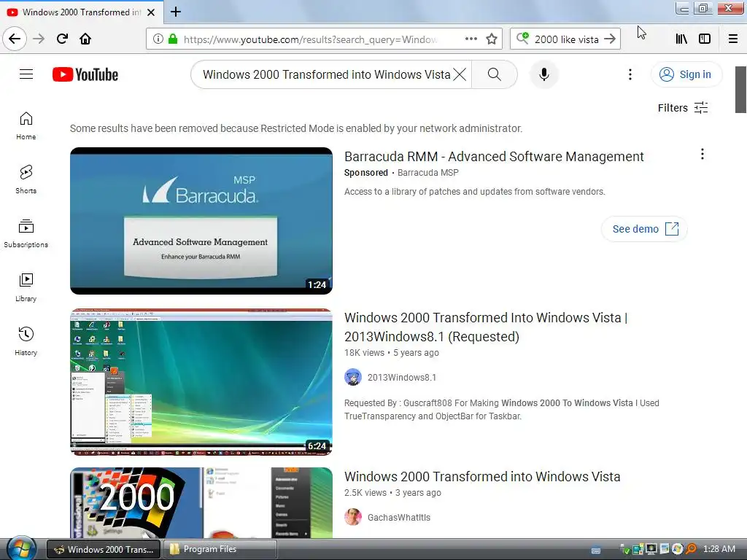747x560 pixels.
Task: Go back with the browser back arrow
Action: pyautogui.click(x=15, y=39)
